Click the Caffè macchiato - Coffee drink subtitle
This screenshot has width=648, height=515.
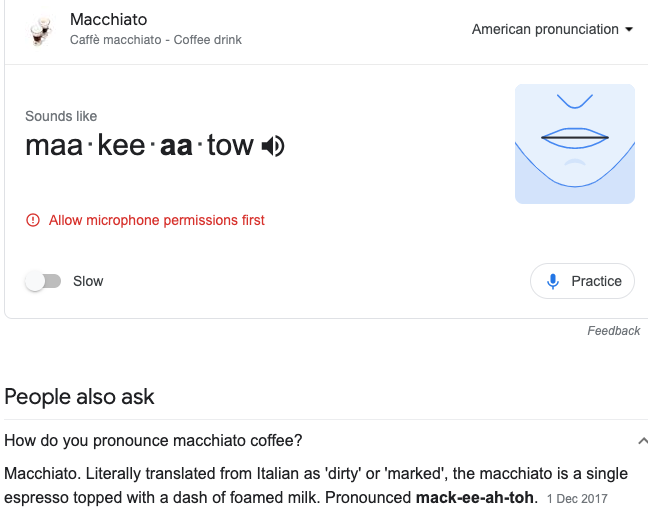point(155,40)
